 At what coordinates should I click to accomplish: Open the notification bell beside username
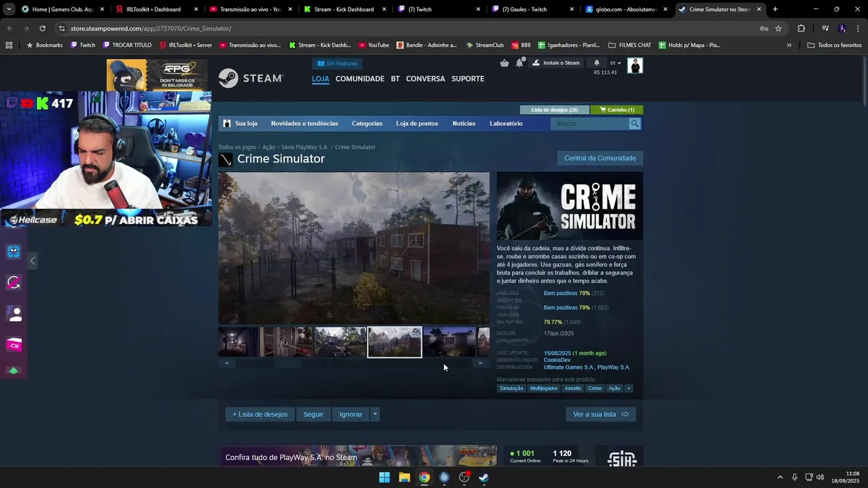[x=597, y=63]
